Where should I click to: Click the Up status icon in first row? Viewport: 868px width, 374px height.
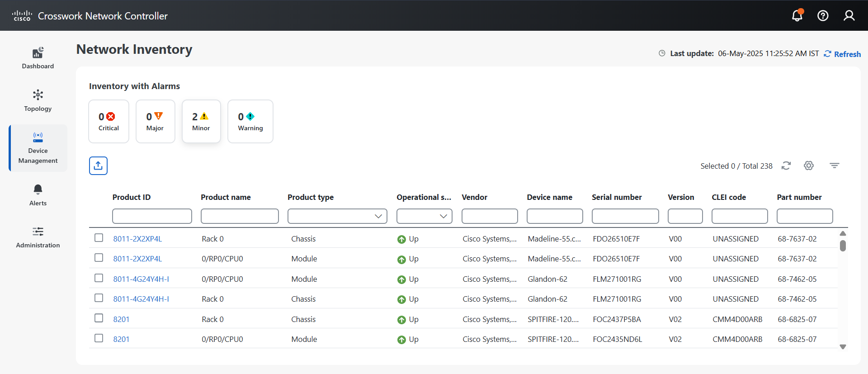tap(401, 239)
